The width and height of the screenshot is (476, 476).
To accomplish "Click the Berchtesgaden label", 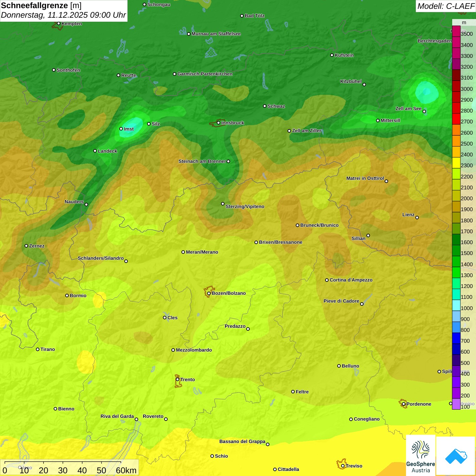I will 435,41.
